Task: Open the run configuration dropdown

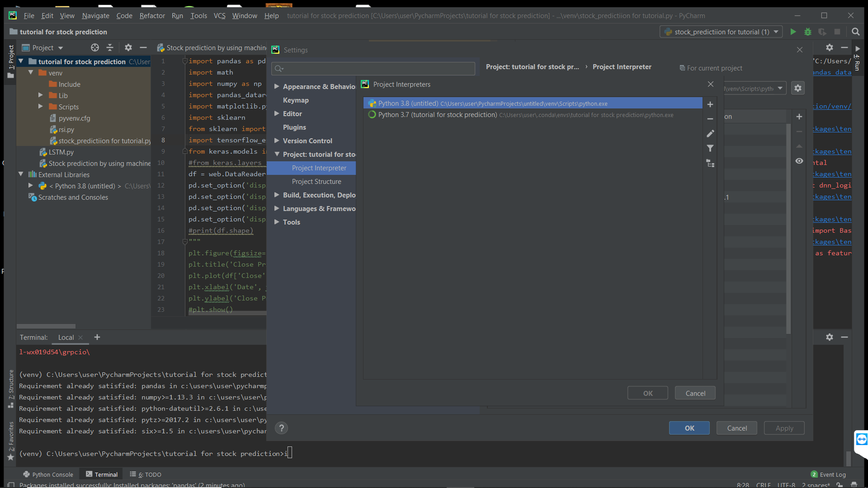Action: [x=777, y=32]
